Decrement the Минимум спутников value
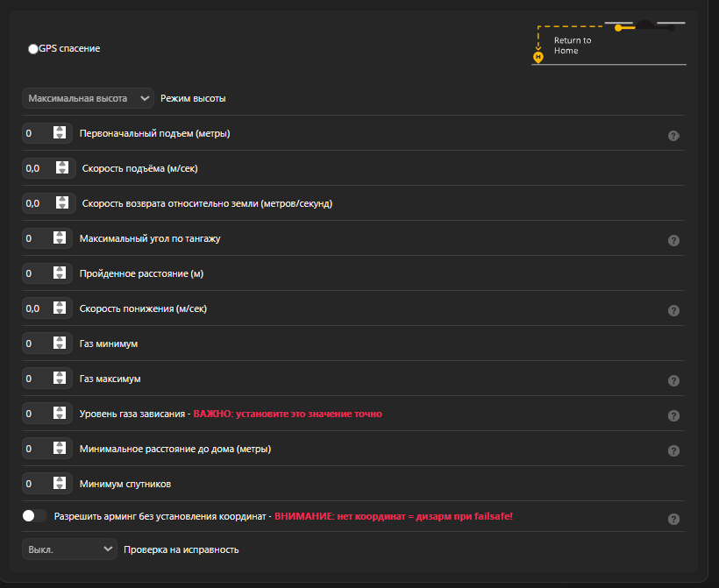719x588 pixels. click(x=60, y=486)
